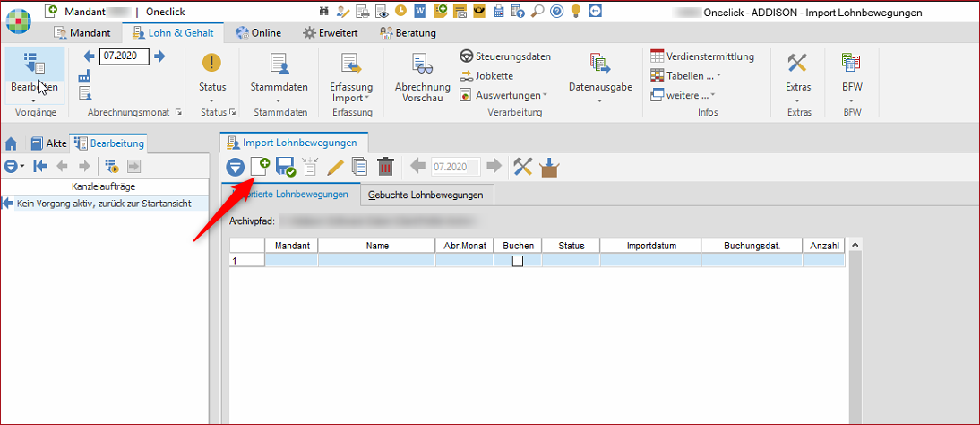This screenshot has width=980, height=425.
Task: Open Abrechnung Vorschau
Action: point(423,77)
